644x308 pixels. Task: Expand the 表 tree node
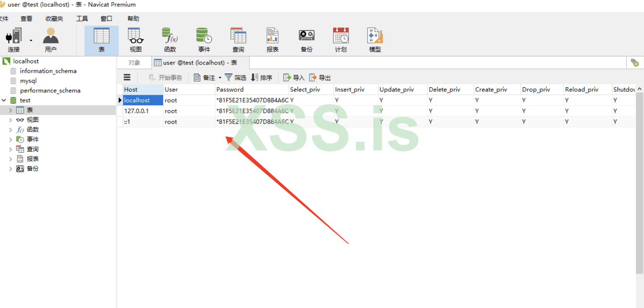point(11,110)
